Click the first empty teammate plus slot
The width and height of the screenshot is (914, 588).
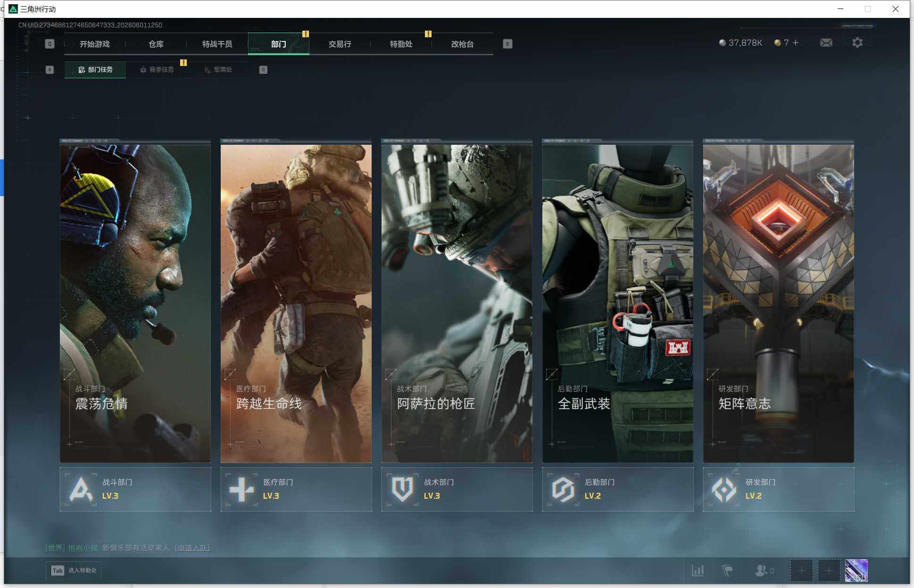coord(801,571)
